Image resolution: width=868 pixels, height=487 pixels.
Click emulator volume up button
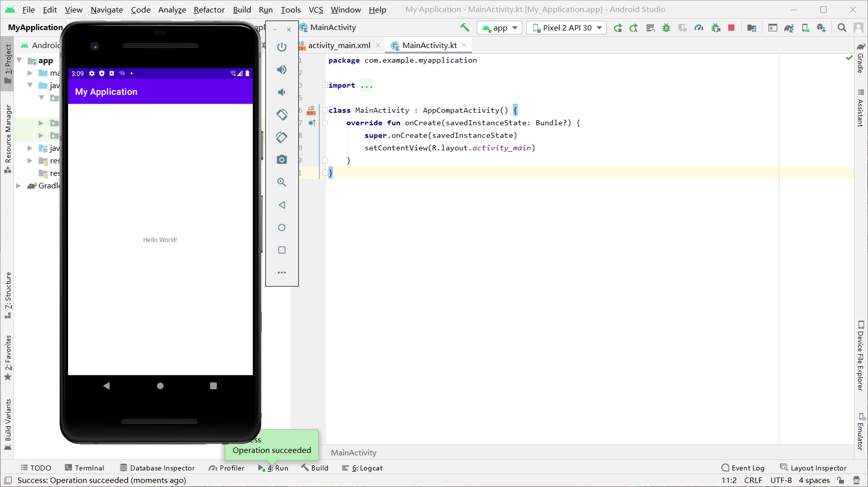(x=282, y=70)
